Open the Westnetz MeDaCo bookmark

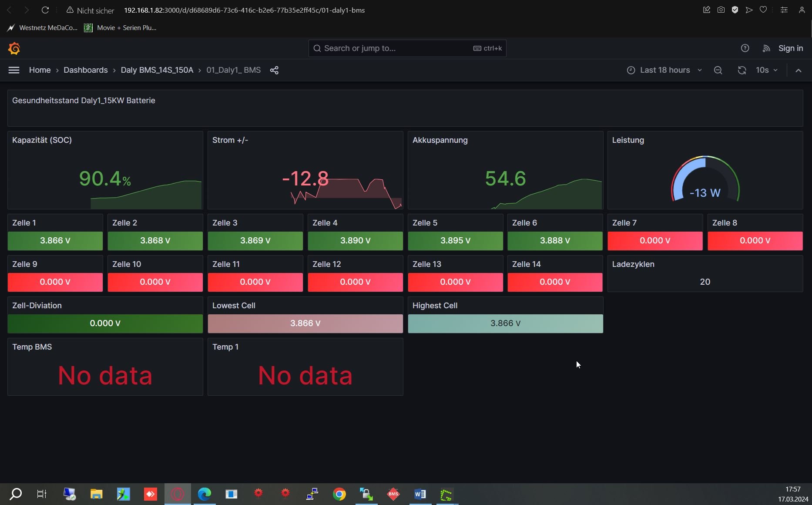(43, 28)
